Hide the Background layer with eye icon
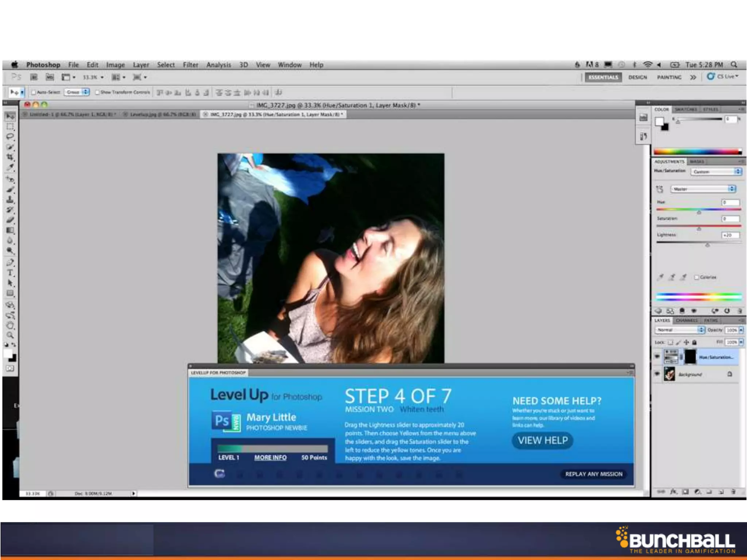 click(657, 374)
